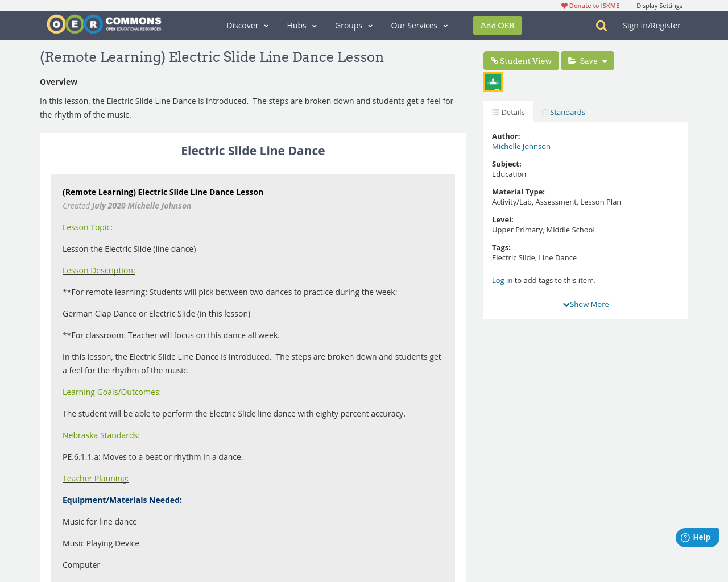Image resolution: width=728 pixels, height=582 pixels.
Task: Click the Add OER button
Action: [497, 26]
